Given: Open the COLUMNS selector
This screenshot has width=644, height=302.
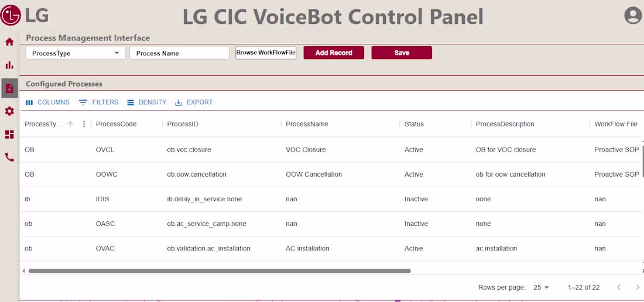Looking at the screenshot, I should tap(47, 102).
